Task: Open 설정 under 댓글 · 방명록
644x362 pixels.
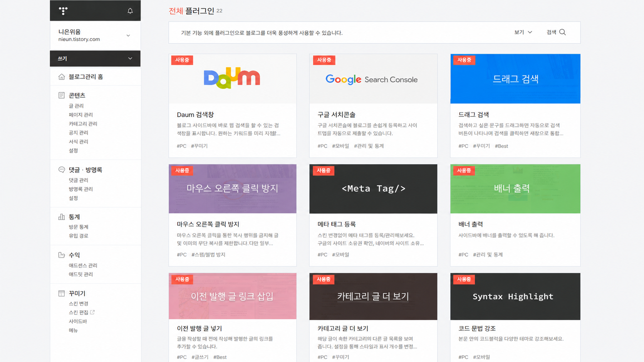Action: [x=74, y=198]
